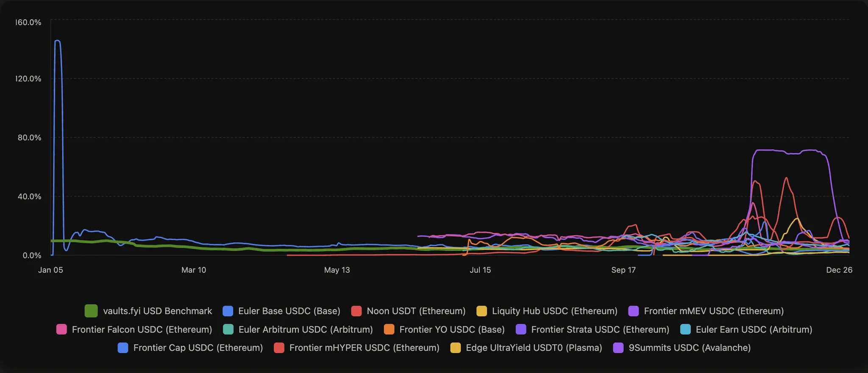Click the purple Frontier mMEV USDC legend icon

pos(634,311)
